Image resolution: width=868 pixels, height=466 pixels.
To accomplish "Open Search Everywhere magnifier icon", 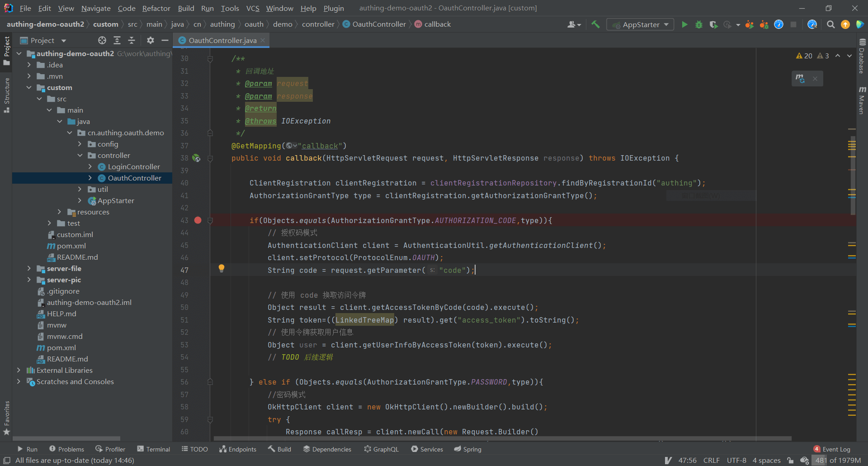I will (x=830, y=24).
